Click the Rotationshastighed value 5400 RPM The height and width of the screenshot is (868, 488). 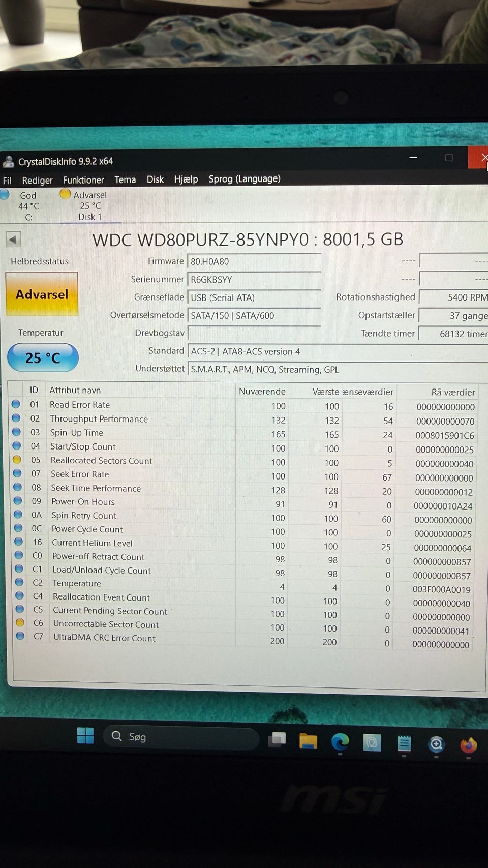[x=453, y=297]
